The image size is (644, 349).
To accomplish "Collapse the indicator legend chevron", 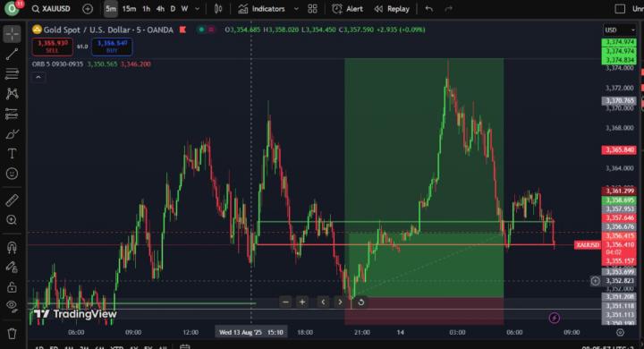I will pyautogui.click(x=38, y=77).
